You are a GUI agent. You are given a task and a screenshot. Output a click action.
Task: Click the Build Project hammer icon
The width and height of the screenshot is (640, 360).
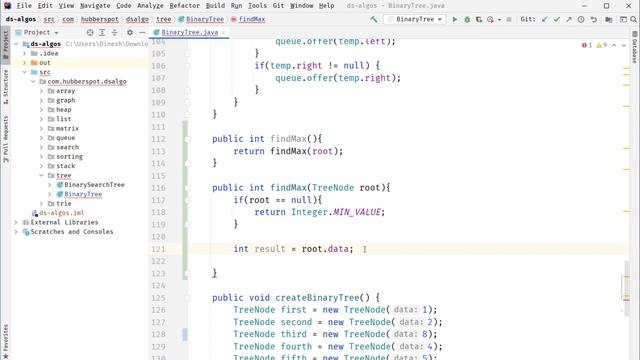coord(373,19)
